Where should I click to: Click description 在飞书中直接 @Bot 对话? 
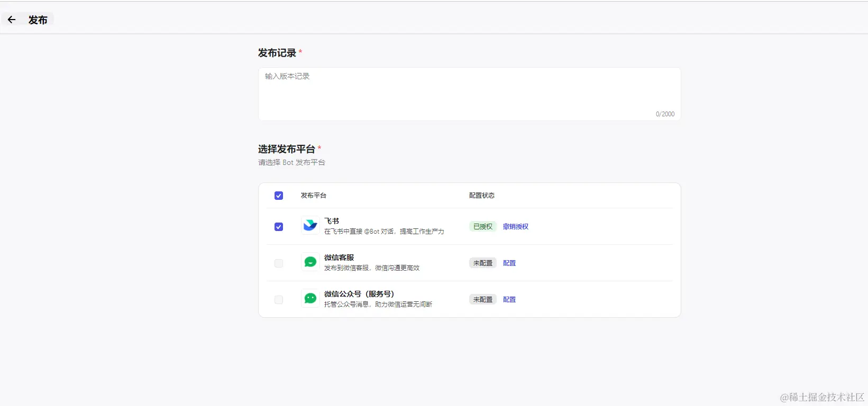click(x=384, y=232)
